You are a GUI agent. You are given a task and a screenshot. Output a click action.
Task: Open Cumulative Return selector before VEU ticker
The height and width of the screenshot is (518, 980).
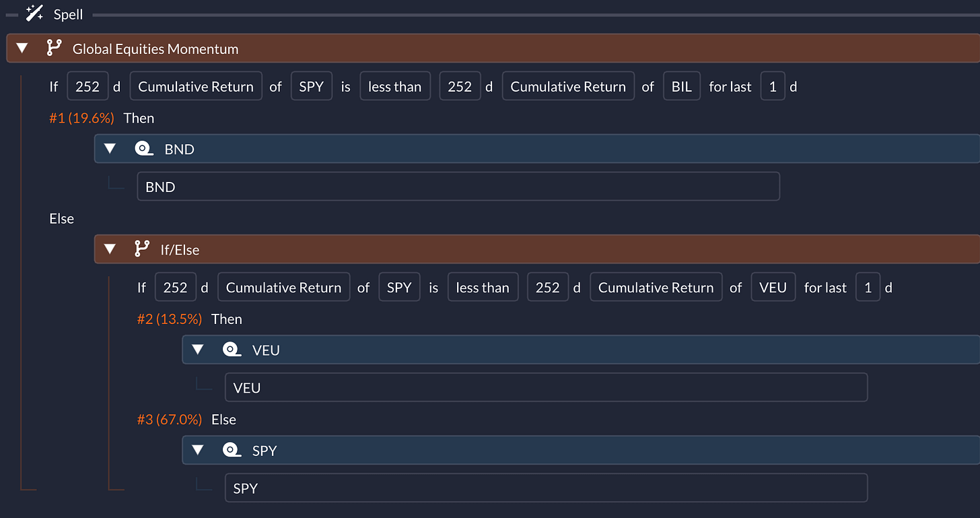[656, 287]
